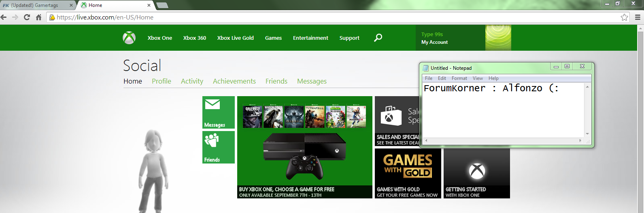644x213 pixels.
Task: Open the Sales and Specials tile
Action: click(397, 121)
